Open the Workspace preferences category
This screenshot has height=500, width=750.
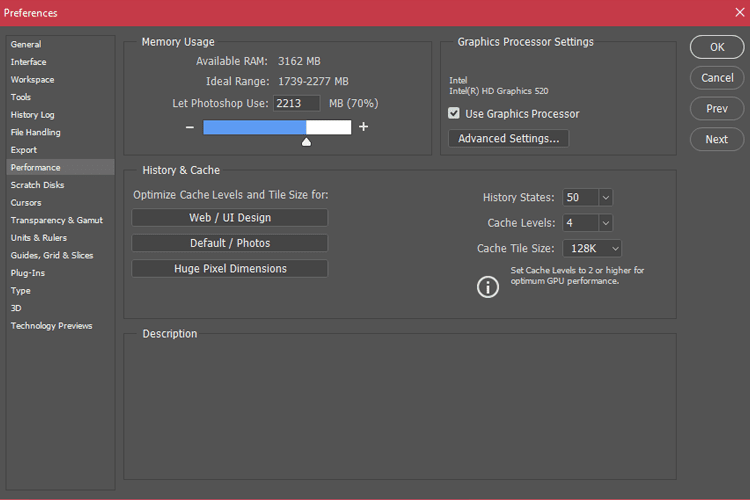coord(60,79)
